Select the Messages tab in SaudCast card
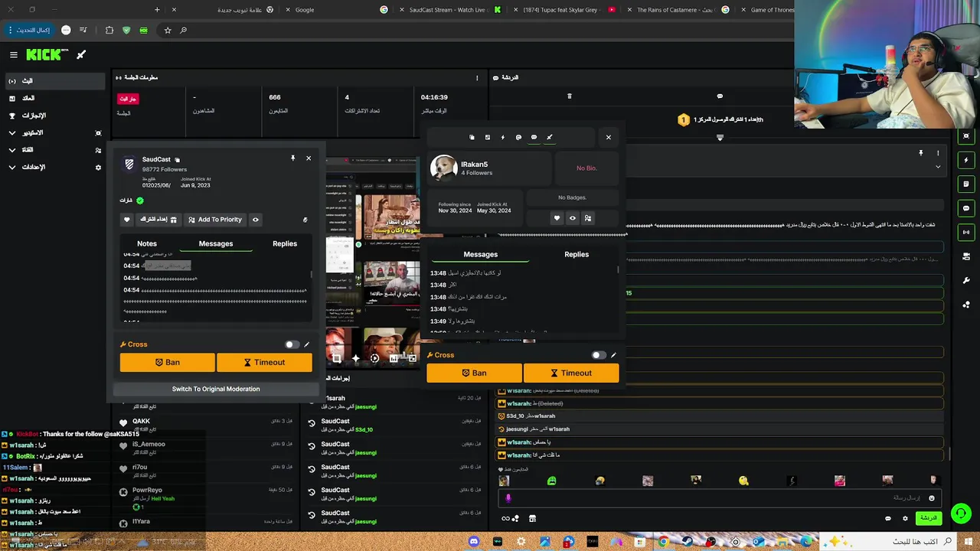980x551 pixels. [x=216, y=243]
